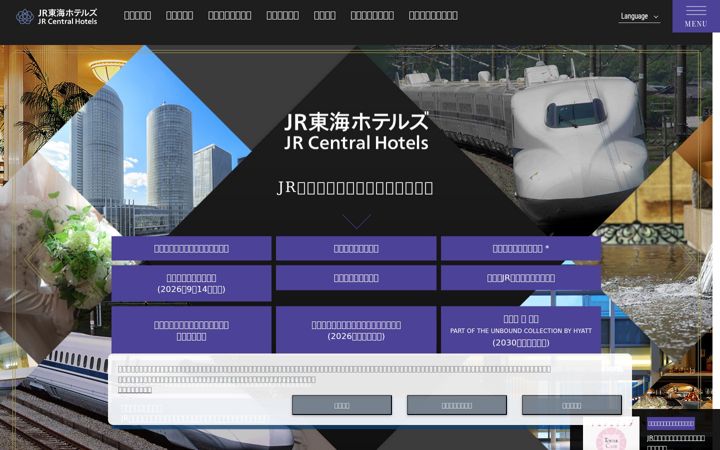Open the hotel button marked 2026 9 14
Screen dimensions: 720x450
pos(191,283)
